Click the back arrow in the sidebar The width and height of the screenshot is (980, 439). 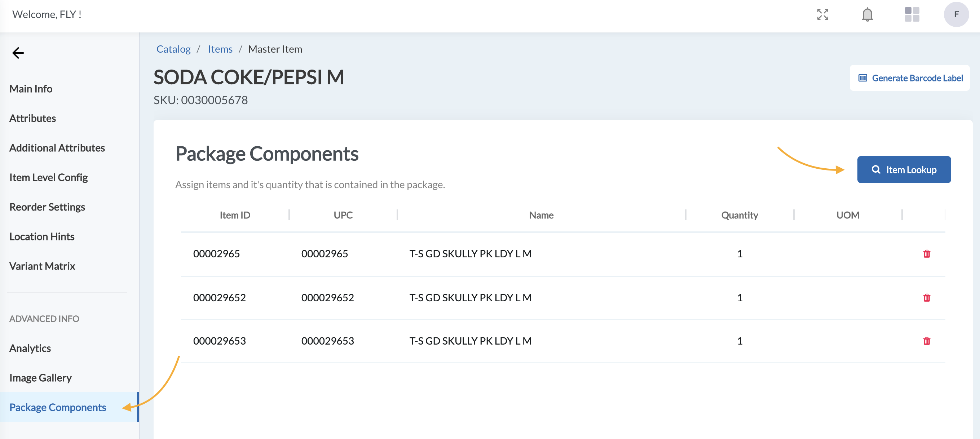(x=18, y=53)
